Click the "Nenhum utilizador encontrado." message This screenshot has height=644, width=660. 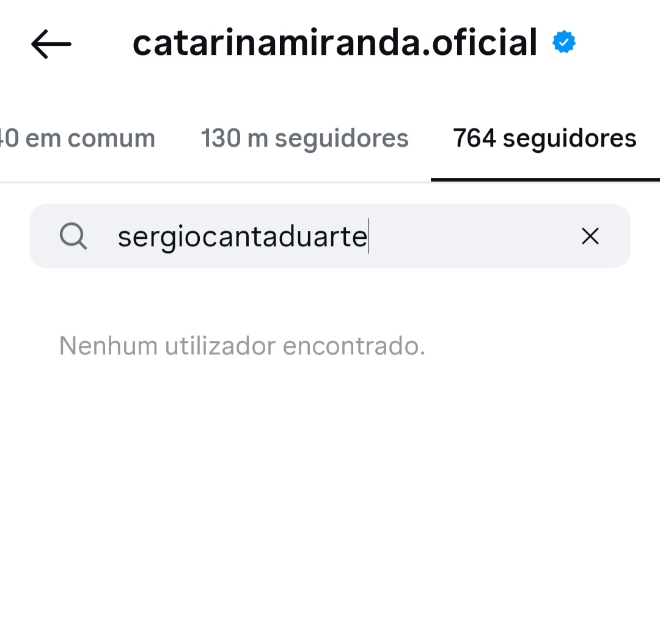point(242,346)
